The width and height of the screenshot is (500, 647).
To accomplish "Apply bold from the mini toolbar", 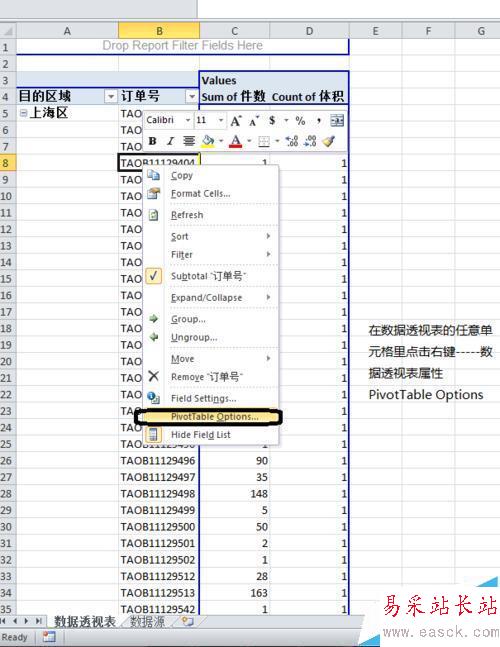I will click(152, 141).
